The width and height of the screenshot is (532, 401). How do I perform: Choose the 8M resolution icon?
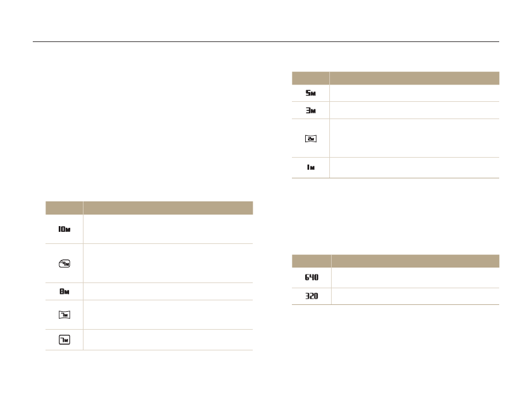(x=64, y=291)
